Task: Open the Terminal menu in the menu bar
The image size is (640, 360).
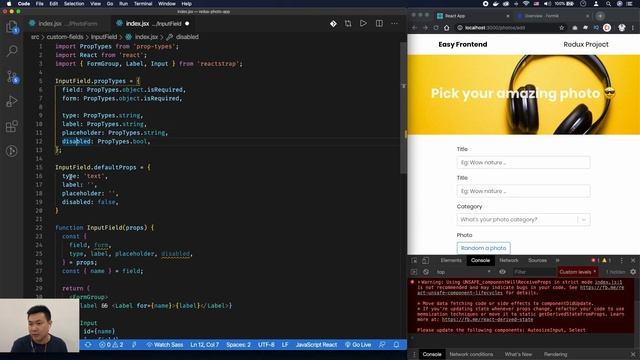Action: 143,4
